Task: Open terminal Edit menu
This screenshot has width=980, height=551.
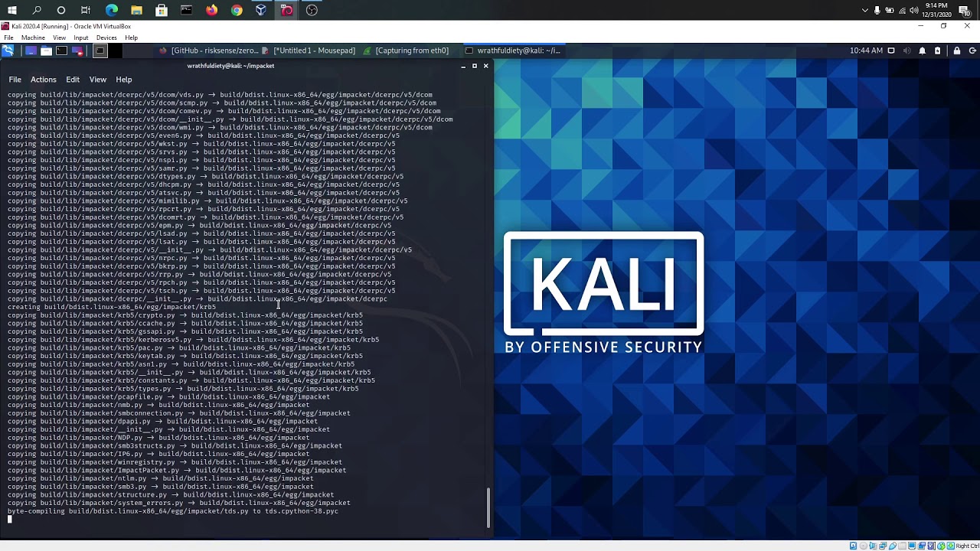Action: (x=73, y=80)
